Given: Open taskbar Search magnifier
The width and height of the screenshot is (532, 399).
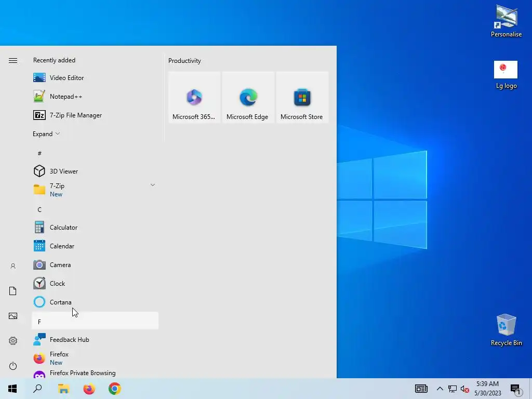Looking at the screenshot, I should click(37, 389).
